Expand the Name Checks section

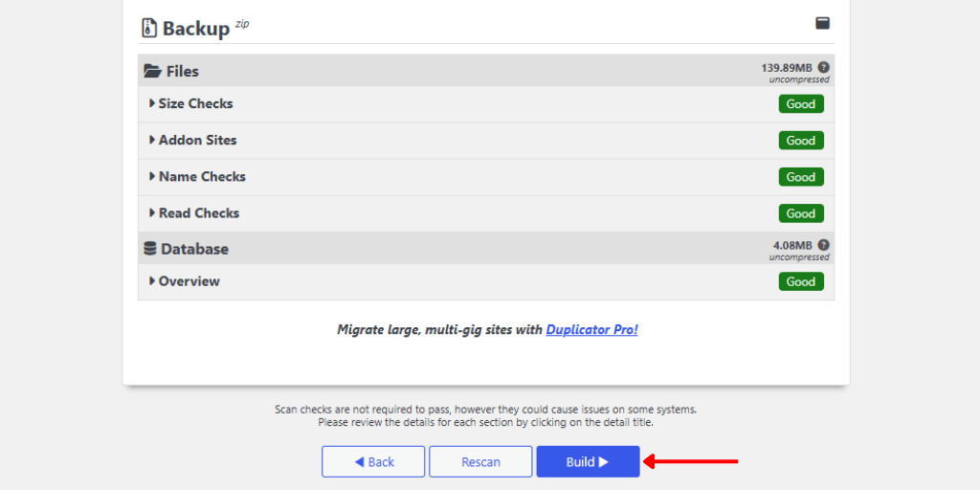click(x=197, y=176)
